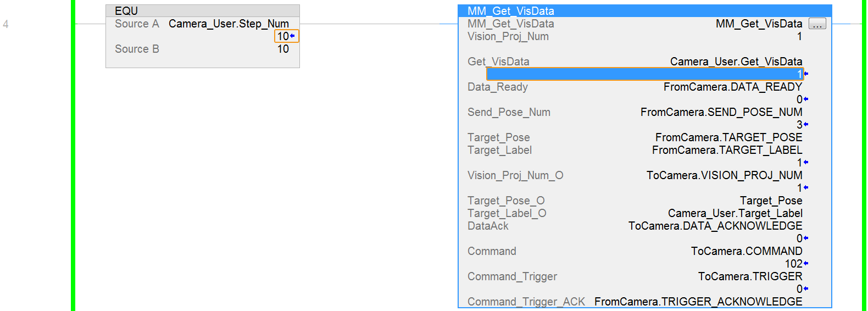Select the ToCamera.VISION_PROJ_NUM tag
The width and height of the screenshot is (868, 311).
point(724,175)
